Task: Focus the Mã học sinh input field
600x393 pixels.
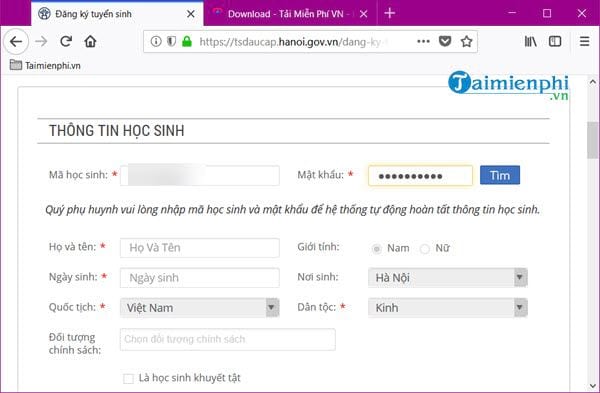Action: (200, 176)
